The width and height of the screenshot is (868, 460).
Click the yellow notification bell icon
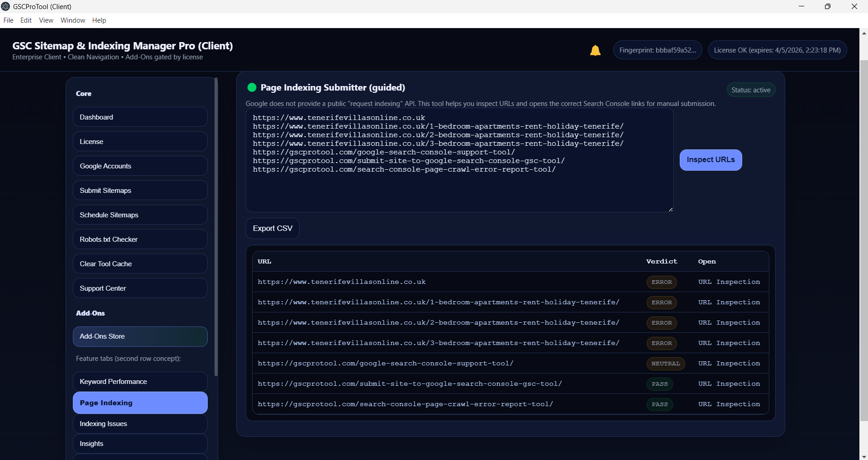[x=595, y=50]
